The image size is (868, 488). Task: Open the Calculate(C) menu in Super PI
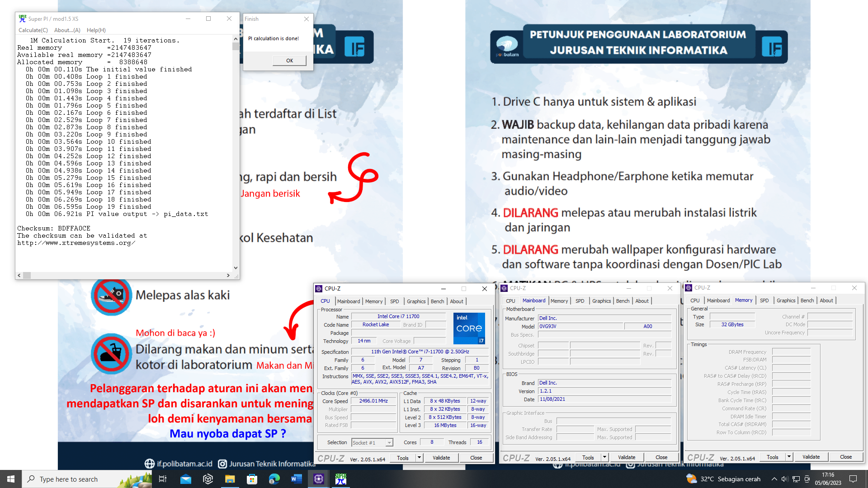(x=33, y=30)
